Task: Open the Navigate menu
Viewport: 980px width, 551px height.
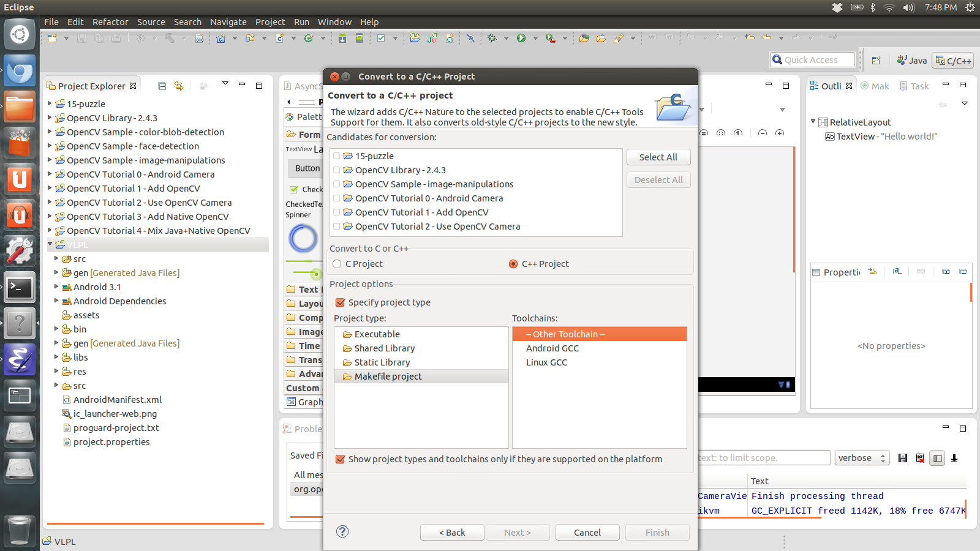Action: [228, 22]
